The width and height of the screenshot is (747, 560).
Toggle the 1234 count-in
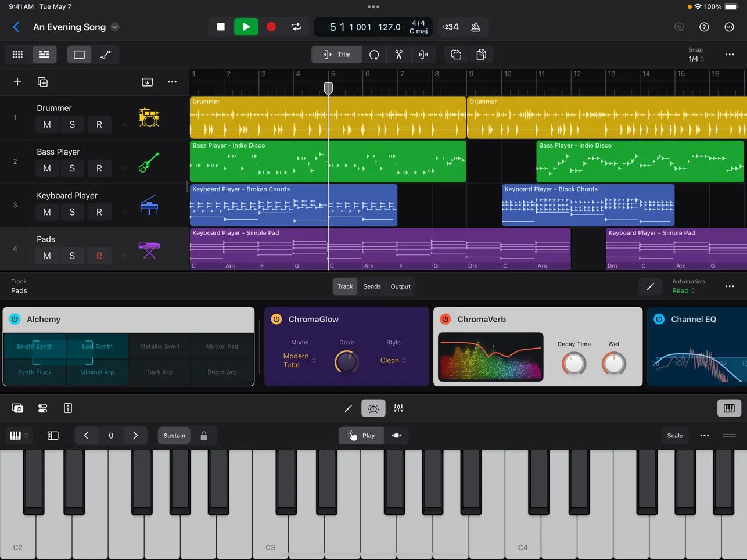click(x=450, y=27)
